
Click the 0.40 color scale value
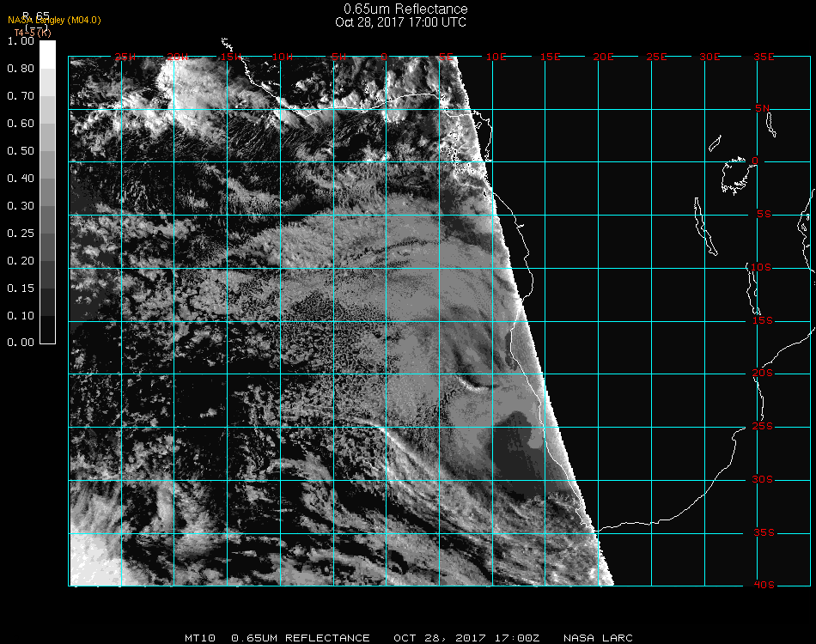pyautogui.click(x=21, y=179)
